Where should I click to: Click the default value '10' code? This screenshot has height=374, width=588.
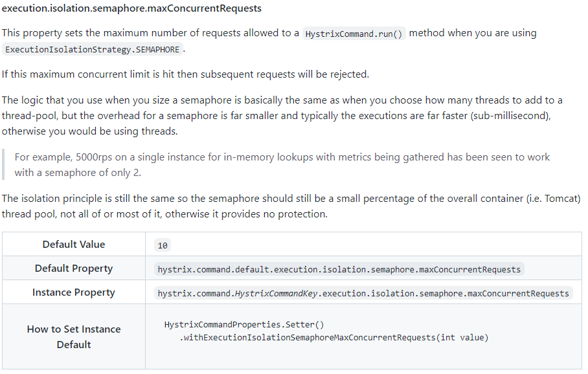163,245
